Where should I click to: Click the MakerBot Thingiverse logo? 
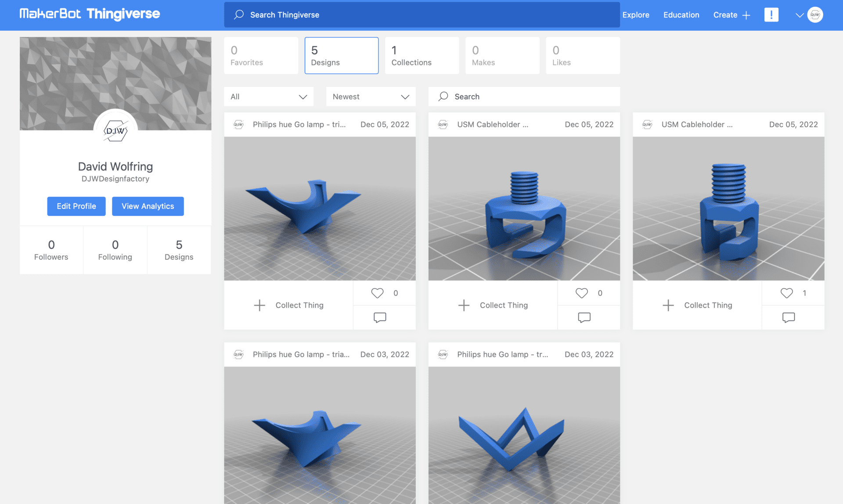pos(90,14)
